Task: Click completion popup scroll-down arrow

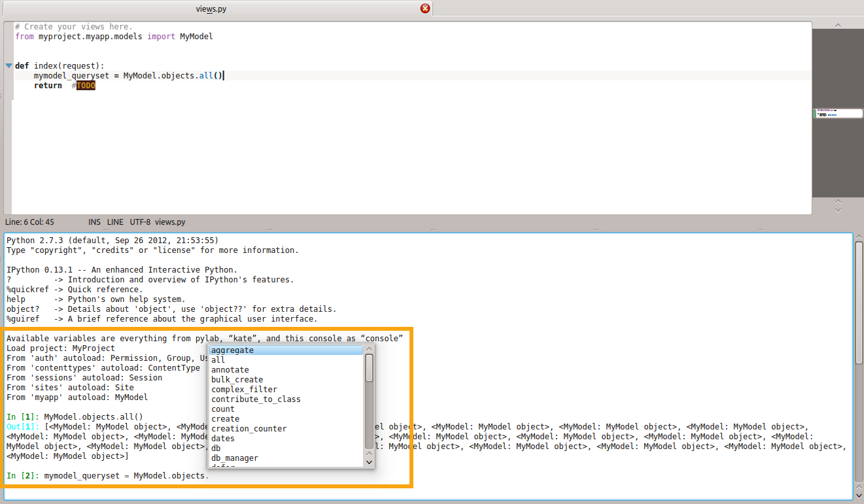Action: (369, 462)
